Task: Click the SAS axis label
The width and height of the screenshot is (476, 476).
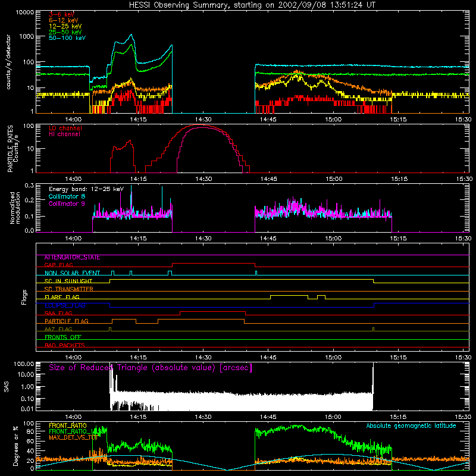Action: coord(7,387)
